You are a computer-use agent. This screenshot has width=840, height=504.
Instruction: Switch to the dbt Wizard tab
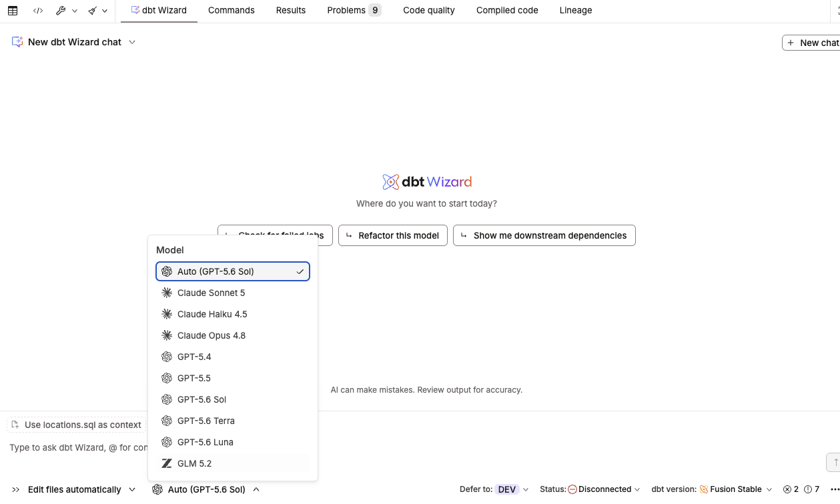pos(159,11)
